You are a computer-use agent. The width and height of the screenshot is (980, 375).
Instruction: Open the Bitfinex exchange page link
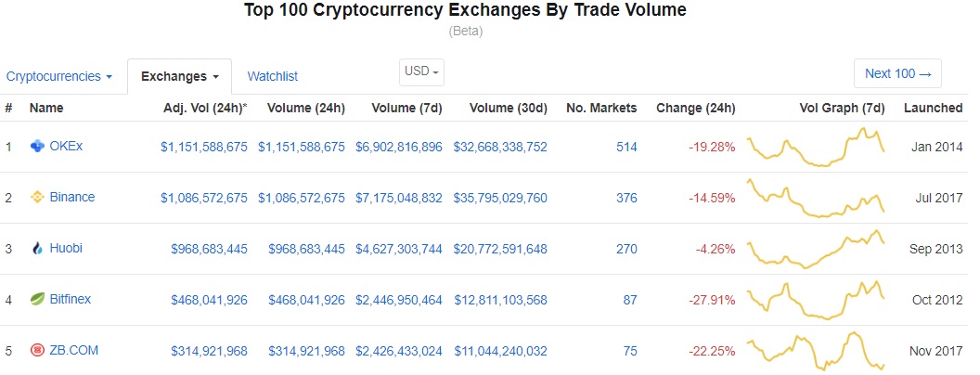71,299
